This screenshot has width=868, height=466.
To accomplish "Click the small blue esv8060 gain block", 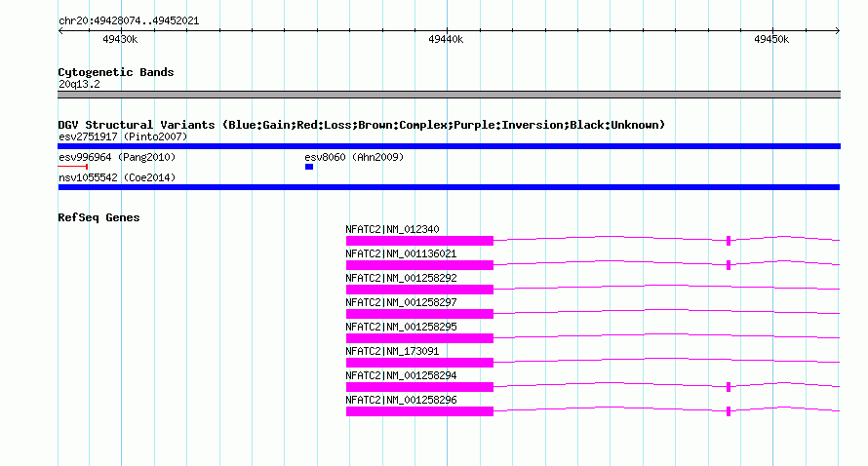I will [x=309, y=167].
